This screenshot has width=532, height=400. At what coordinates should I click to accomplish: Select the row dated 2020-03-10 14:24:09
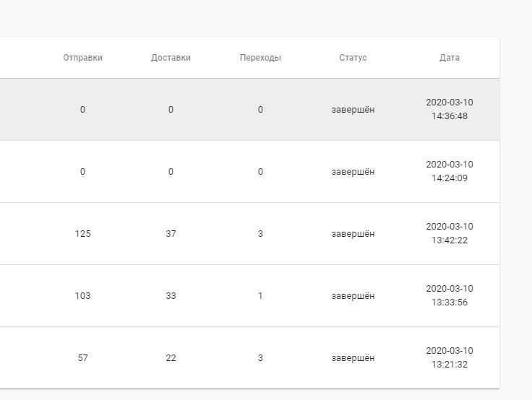point(249,172)
